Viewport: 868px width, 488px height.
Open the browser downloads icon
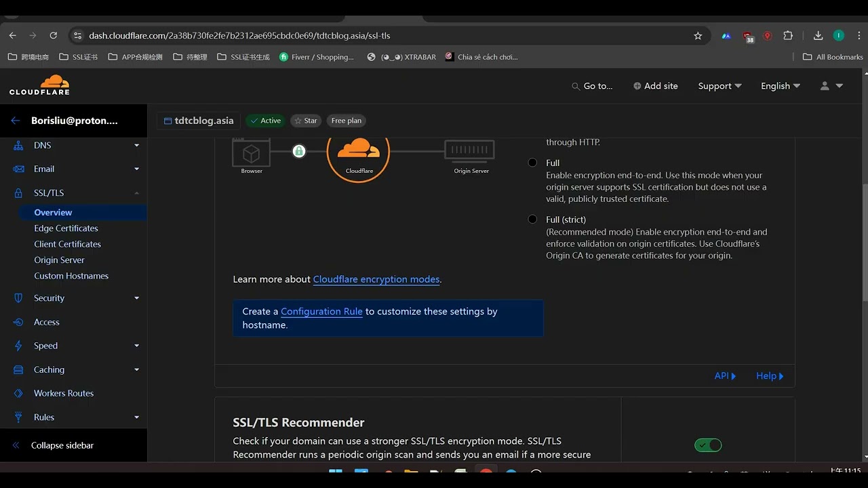pos(818,35)
